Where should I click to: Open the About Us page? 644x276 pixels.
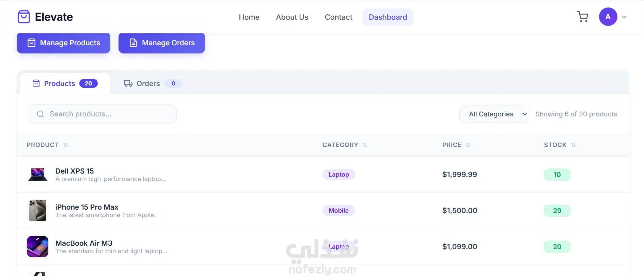pyautogui.click(x=292, y=17)
